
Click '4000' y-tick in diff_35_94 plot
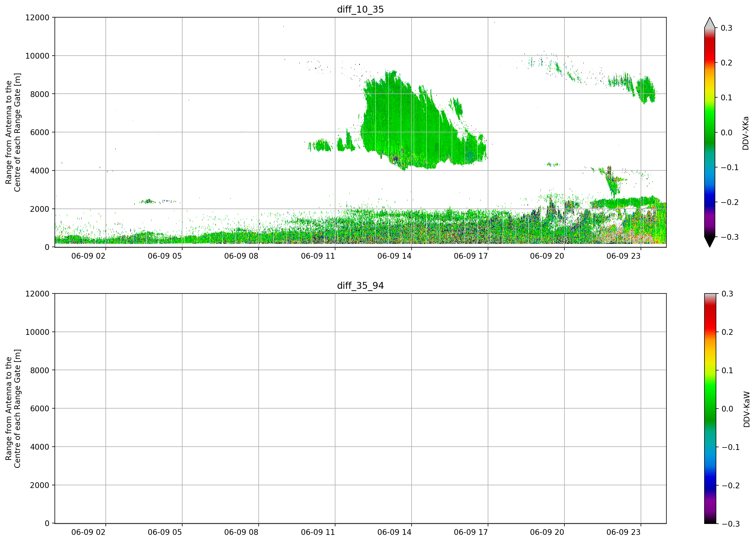point(40,447)
